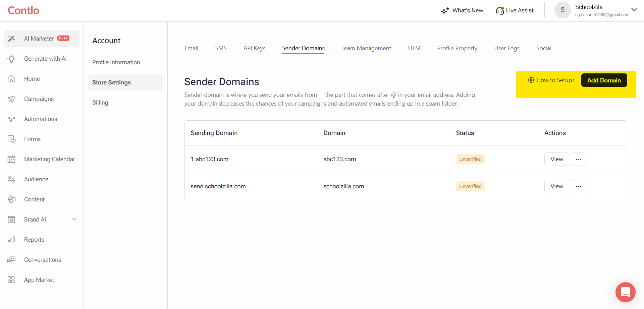Switch to the UTM tab

(414, 48)
